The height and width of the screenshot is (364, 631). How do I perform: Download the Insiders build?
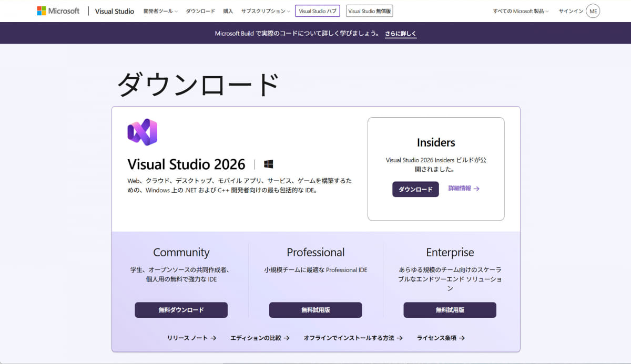[415, 189]
